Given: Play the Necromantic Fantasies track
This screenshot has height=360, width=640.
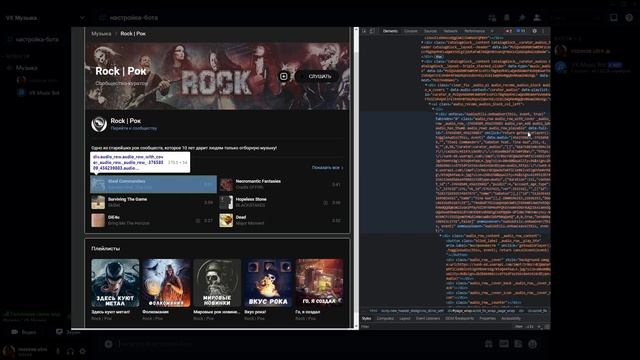Looking at the screenshot, I should pos(281,184).
